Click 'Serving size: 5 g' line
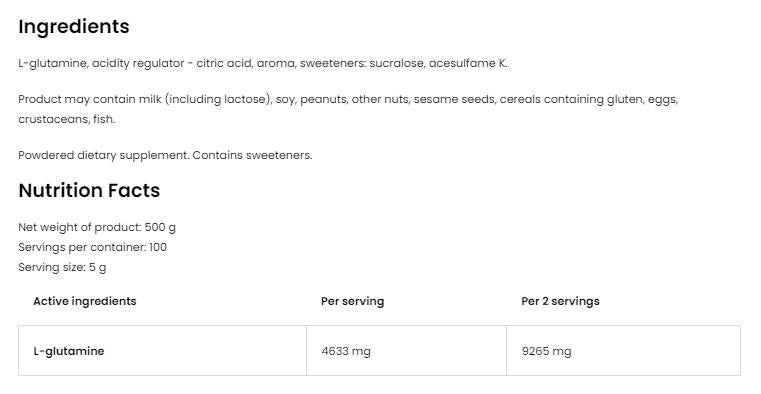 pos(62,267)
